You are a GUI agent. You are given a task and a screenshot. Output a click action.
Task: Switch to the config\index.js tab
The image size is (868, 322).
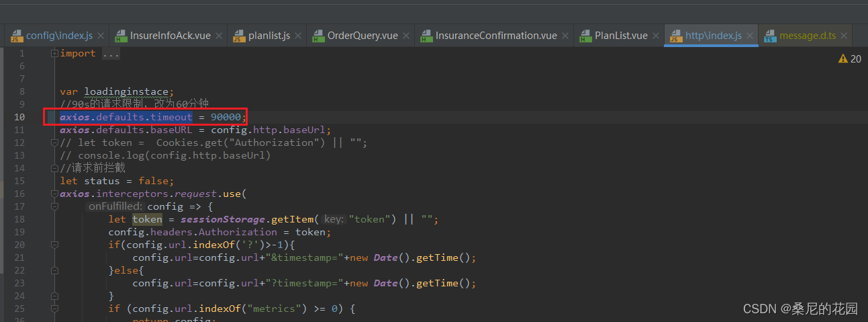57,36
